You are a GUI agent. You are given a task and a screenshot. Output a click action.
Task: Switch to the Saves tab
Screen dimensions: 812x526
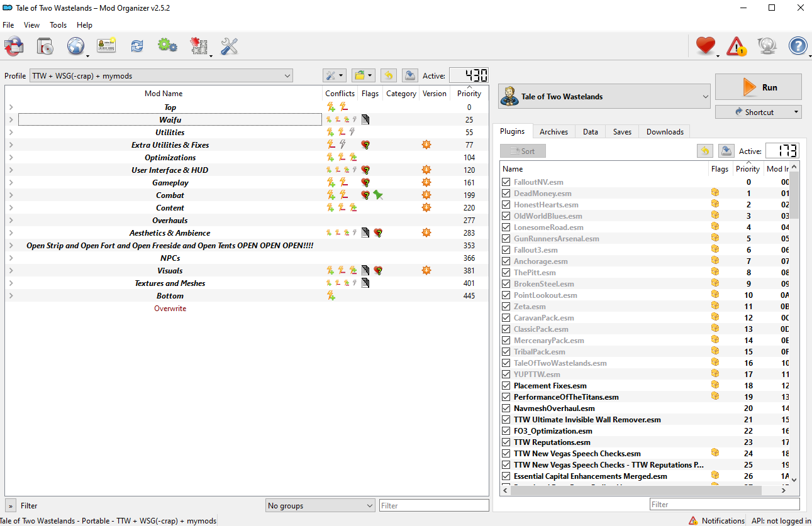pyautogui.click(x=622, y=131)
